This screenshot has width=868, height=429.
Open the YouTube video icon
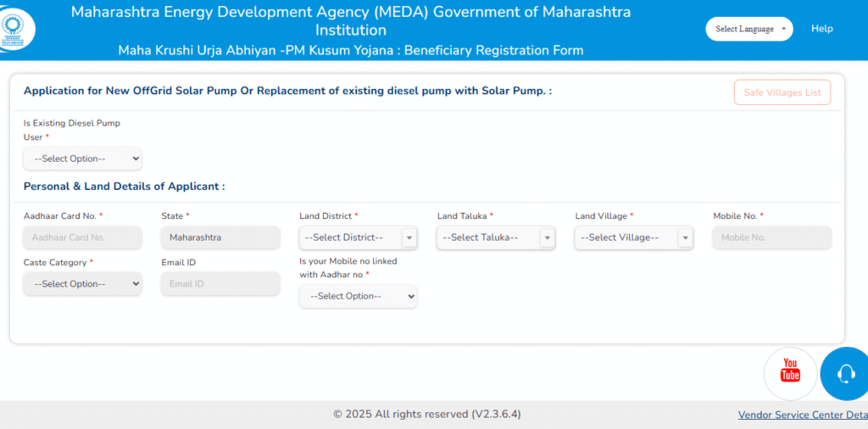click(x=790, y=374)
